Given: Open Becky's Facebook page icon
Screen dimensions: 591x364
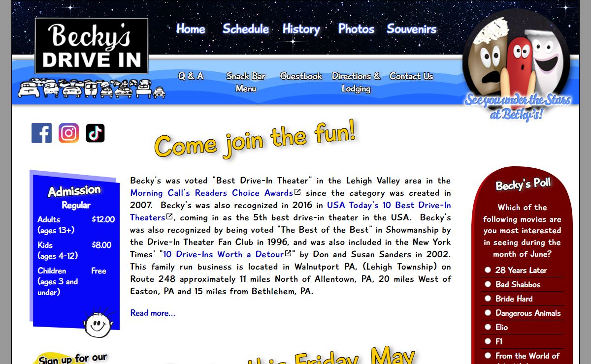Looking at the screenshot, I should 41,133.
